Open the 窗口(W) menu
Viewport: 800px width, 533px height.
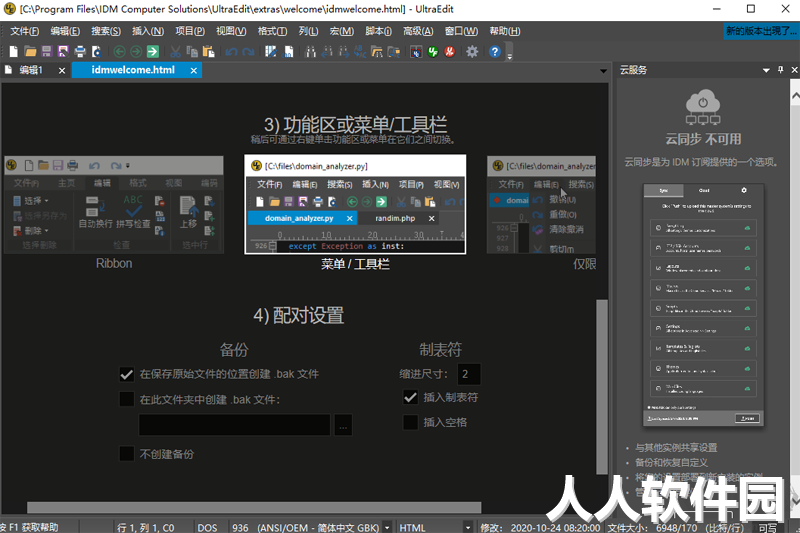click(x=461, y=31)
